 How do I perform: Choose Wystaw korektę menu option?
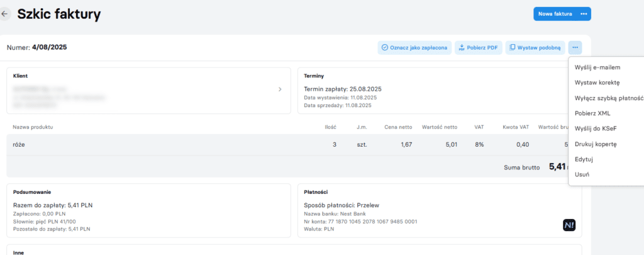(x=597, y=82)
